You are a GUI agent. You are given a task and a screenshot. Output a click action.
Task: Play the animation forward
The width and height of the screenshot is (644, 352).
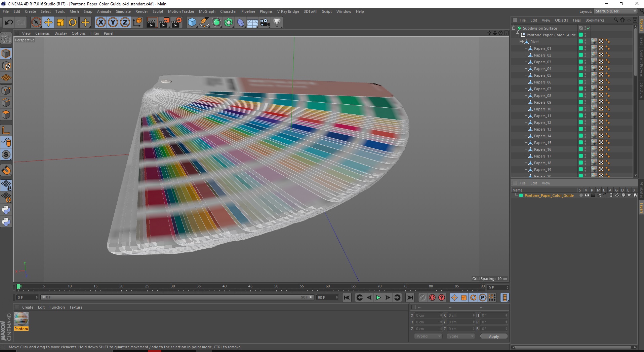coord(378,297)
